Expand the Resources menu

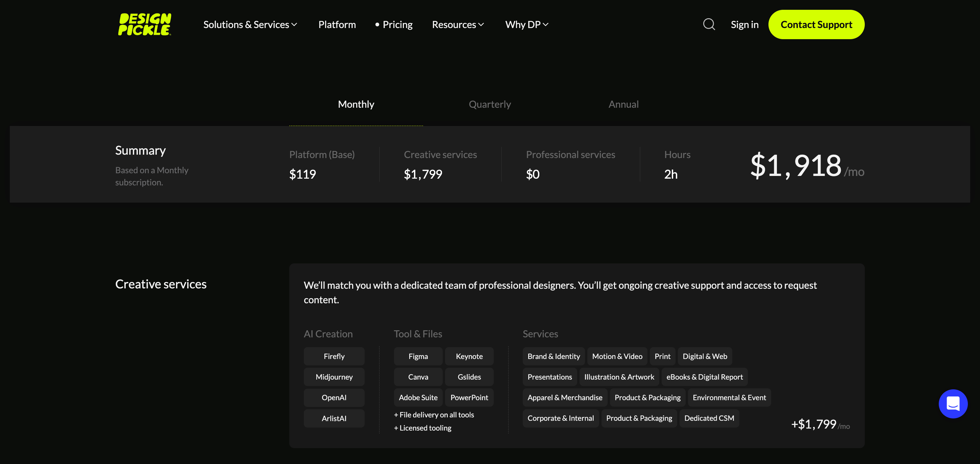458,25
